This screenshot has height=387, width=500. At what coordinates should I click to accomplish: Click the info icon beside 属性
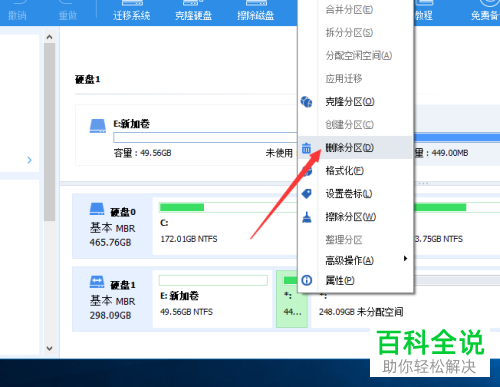click(307, 280)
